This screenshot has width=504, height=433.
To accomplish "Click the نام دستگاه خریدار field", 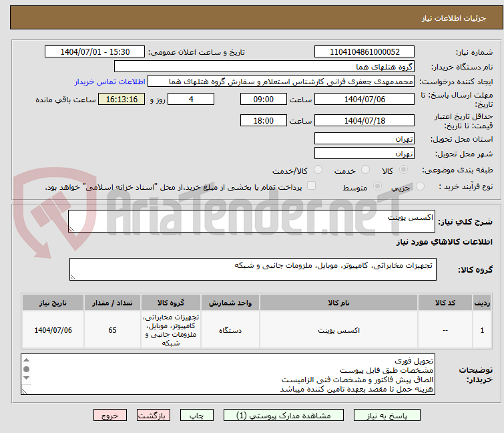I will (264, 67).
